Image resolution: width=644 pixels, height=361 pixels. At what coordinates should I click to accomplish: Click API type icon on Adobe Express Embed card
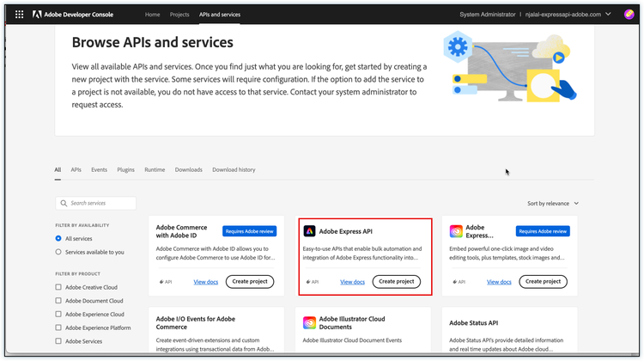(x=454, y=282)
